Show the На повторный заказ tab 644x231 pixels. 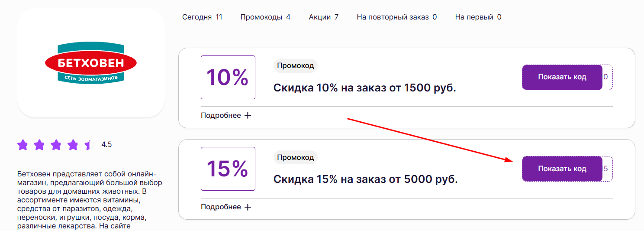(396, 17)
